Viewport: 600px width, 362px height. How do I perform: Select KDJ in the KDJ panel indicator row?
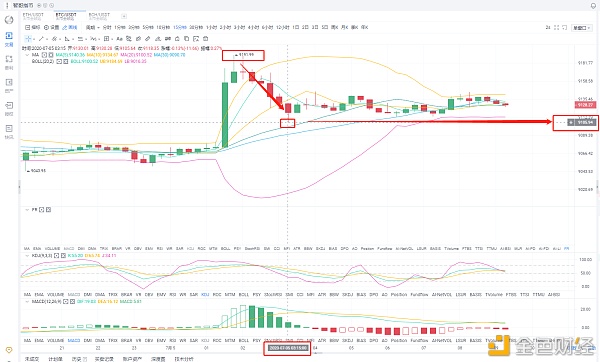tap(205, 295)
